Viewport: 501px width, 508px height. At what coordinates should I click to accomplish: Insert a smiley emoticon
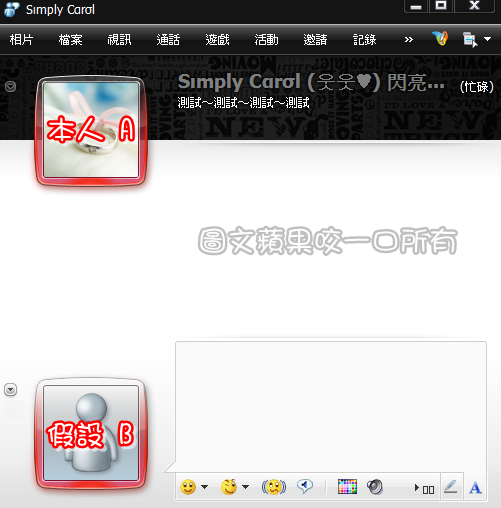(188, 487)
